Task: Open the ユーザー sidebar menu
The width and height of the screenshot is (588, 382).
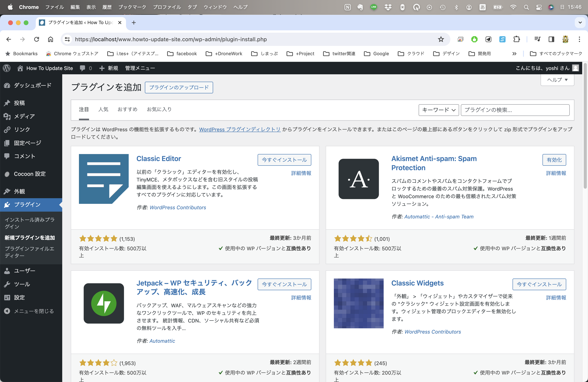Action: pyautogui.click(x=31, y=271)
